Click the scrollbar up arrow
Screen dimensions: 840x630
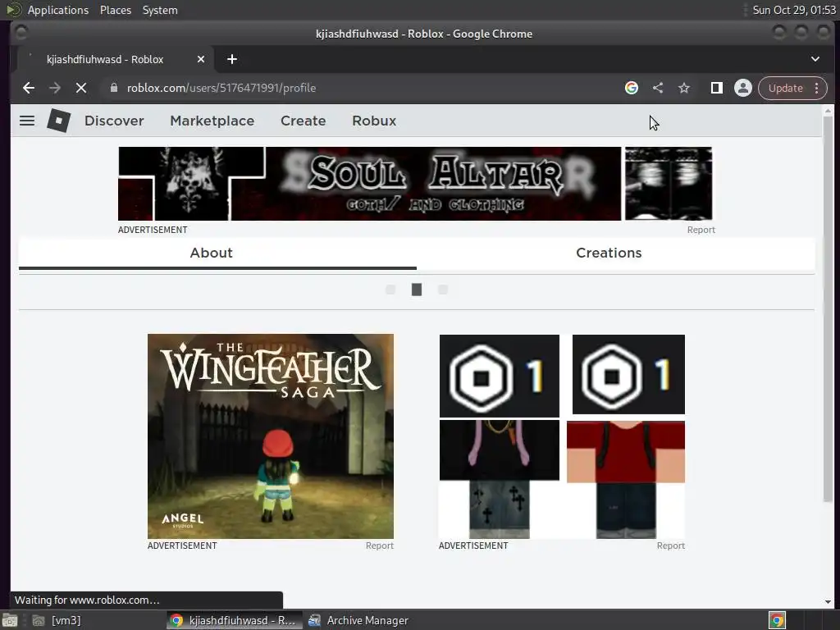click(x=828, y=111)
